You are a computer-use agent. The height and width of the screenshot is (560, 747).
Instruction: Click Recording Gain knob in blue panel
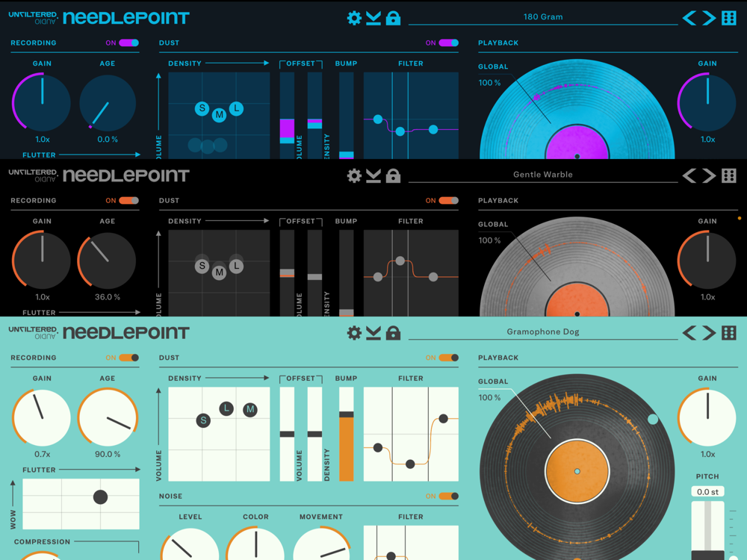pos(42,102)
